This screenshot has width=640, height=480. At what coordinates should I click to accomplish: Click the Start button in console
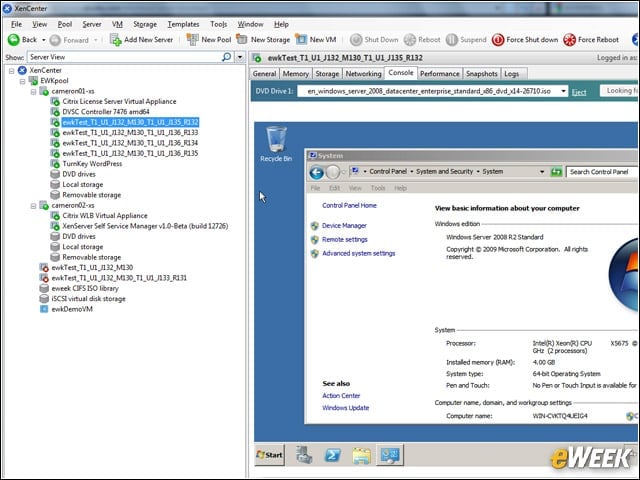point(270,455)
